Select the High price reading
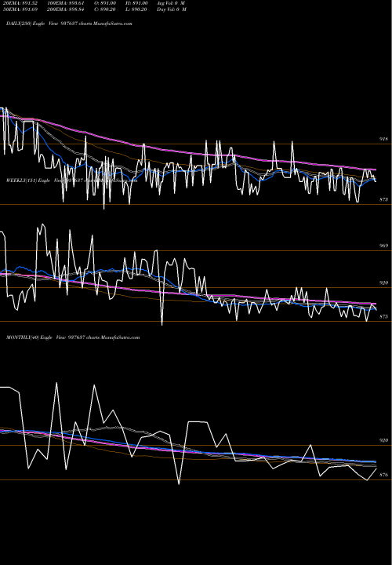Image resolution: width=392 pixels, height=565 pixels. click(136, 3)
